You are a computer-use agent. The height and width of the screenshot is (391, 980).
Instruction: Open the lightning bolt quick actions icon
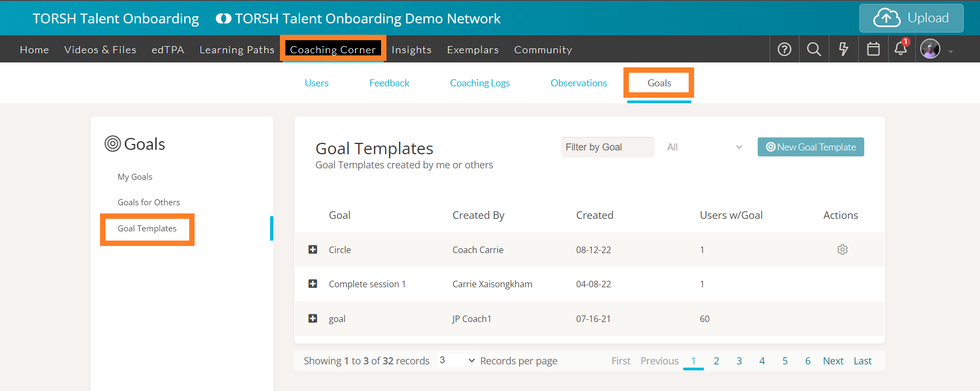click(x=844, y=49)
